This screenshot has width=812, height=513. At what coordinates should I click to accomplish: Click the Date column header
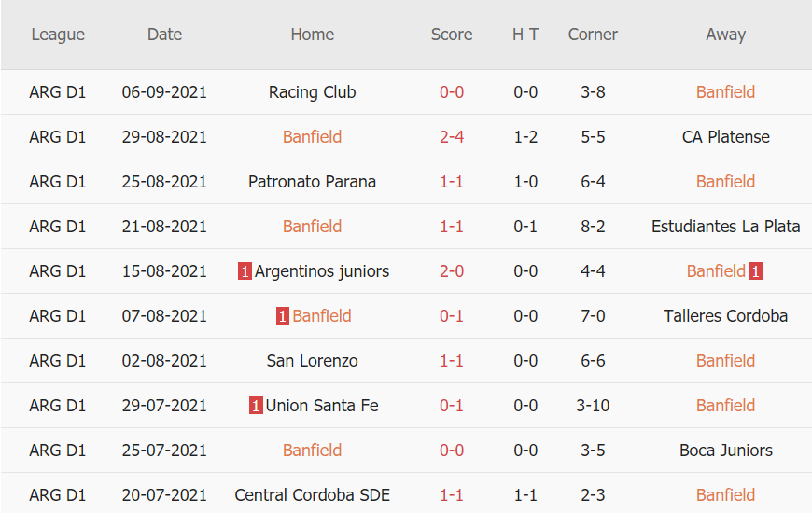click(164, 35)
